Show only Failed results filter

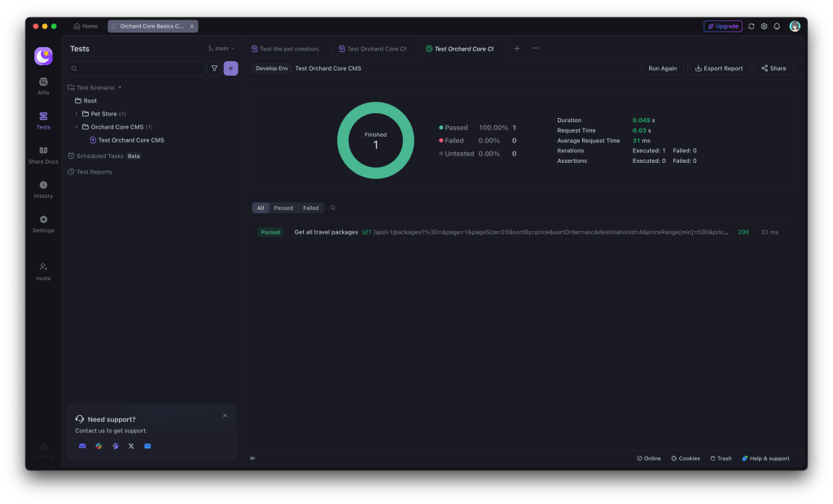pyautogui.click(x=311, y=208)
